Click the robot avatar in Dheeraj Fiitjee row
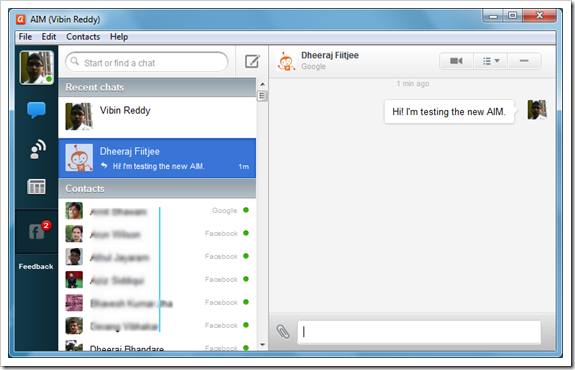575x370 pixels. 79,157
